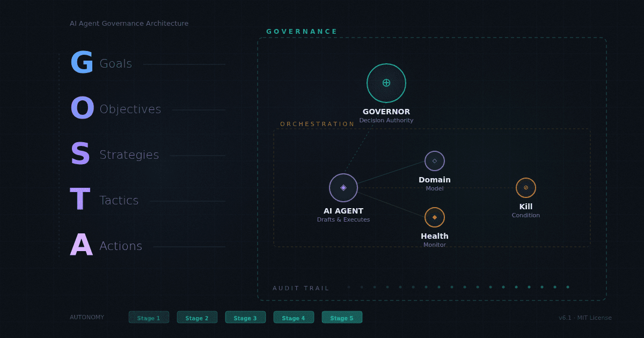Activate the highlighted Stage 5 autonomy toggle
This screenshot has height=338, width=644.
pos(342,317)
